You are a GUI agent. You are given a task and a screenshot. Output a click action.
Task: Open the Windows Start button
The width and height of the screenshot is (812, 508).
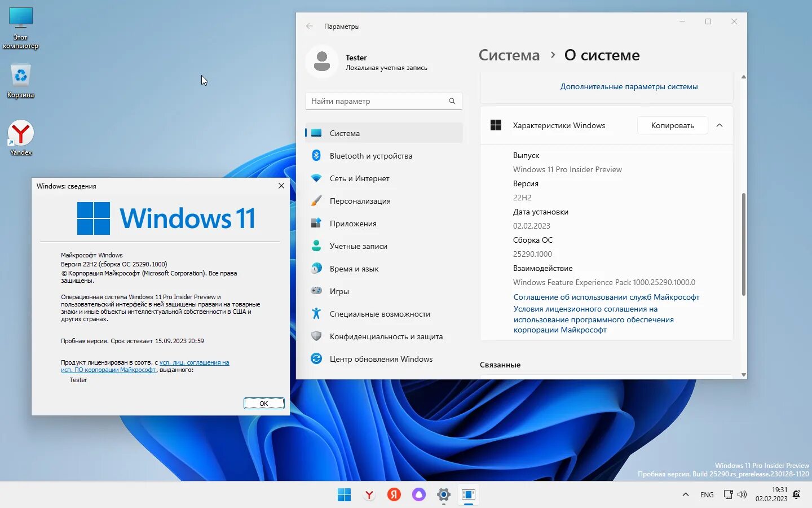[344, 495]
